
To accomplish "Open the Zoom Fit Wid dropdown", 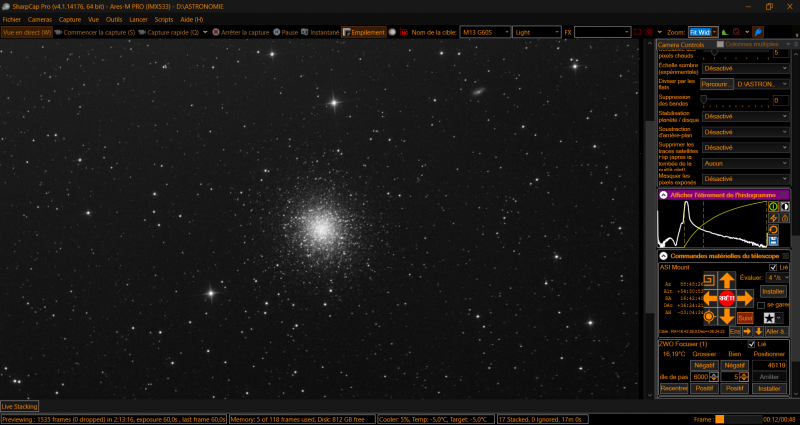I will point(703,32).
